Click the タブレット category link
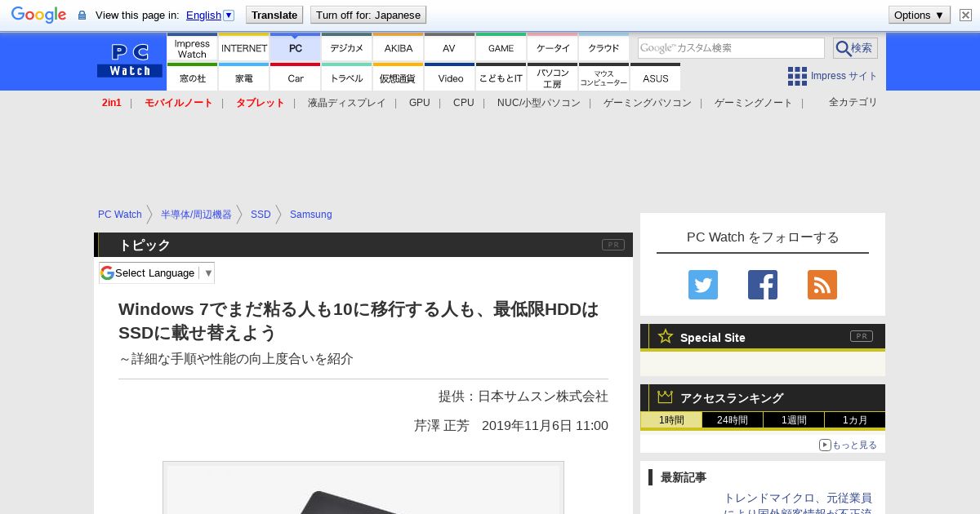 point(261,103)
